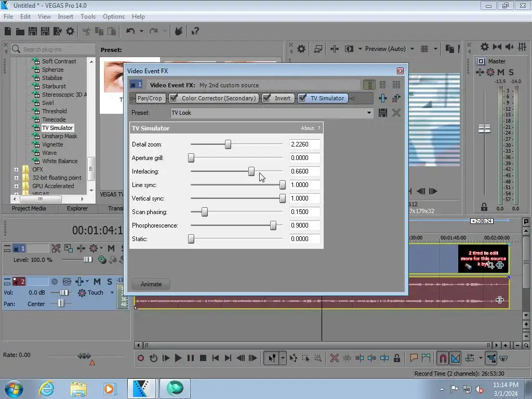
Task: Enable snapping magnet icon
Action: point(443,358)
